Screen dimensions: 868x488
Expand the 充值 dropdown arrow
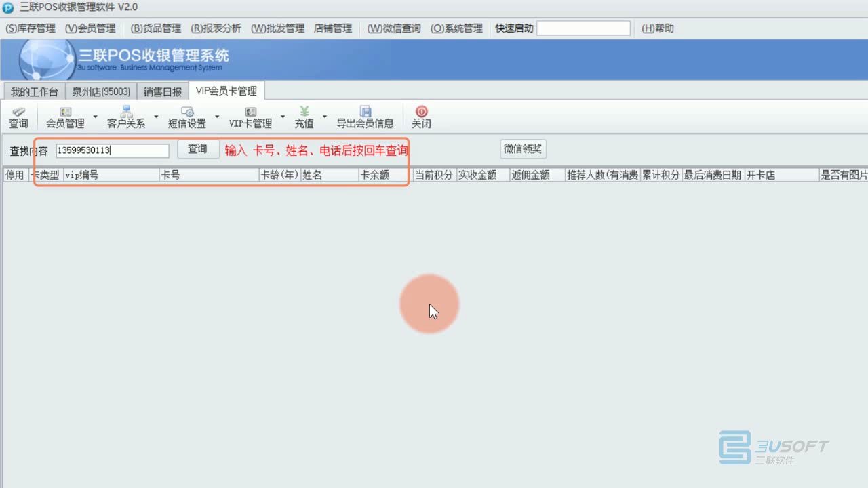point(324,117)
